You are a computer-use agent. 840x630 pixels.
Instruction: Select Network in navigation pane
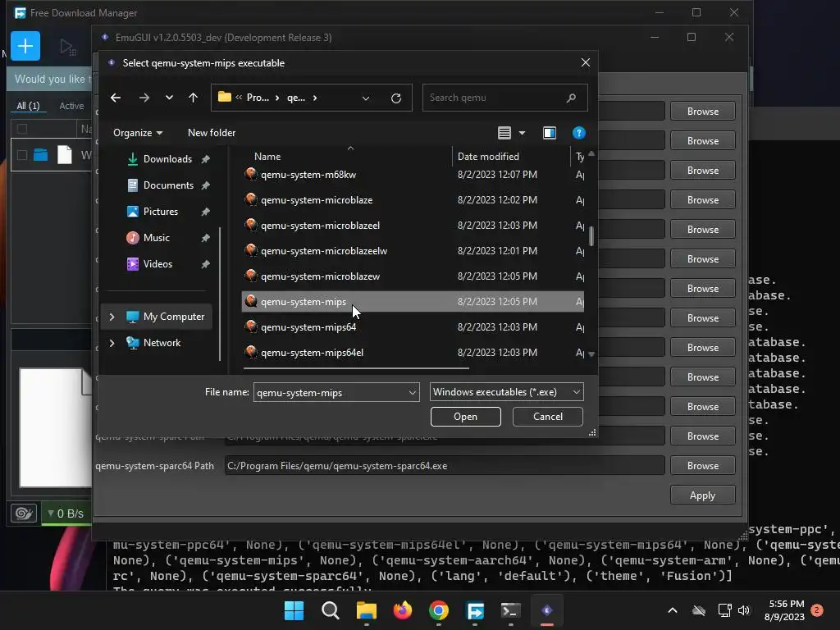162,343
